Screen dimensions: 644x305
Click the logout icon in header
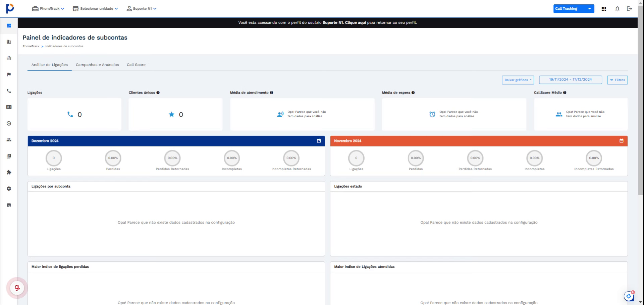(x=630, y=9)
